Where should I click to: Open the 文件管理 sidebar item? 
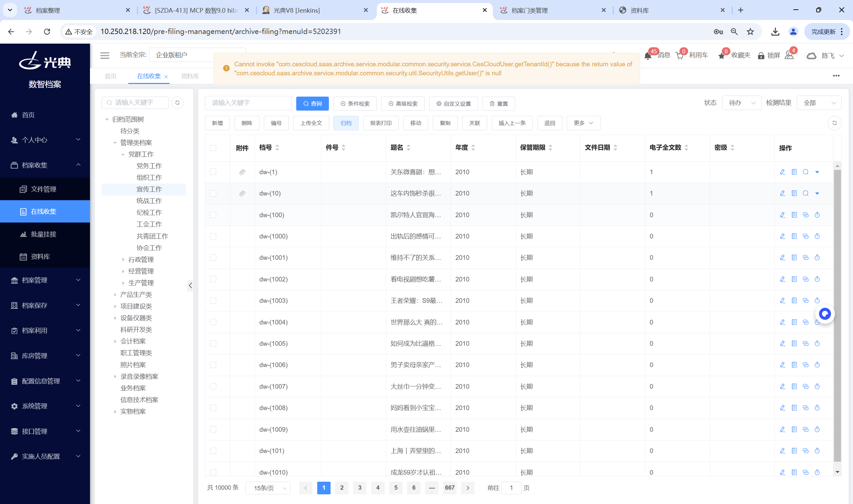(45, 189)
